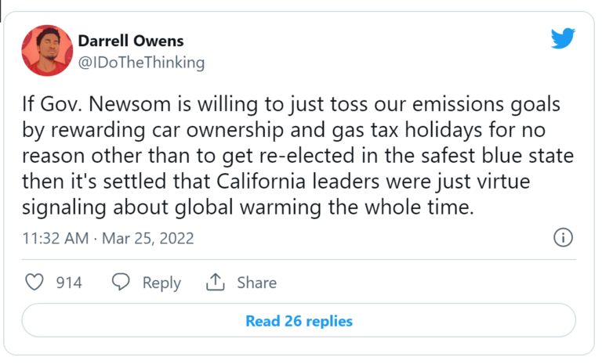This screenshot has height=364, width=602.
Task: Click the info circle icon
Action: pos(563,238)
